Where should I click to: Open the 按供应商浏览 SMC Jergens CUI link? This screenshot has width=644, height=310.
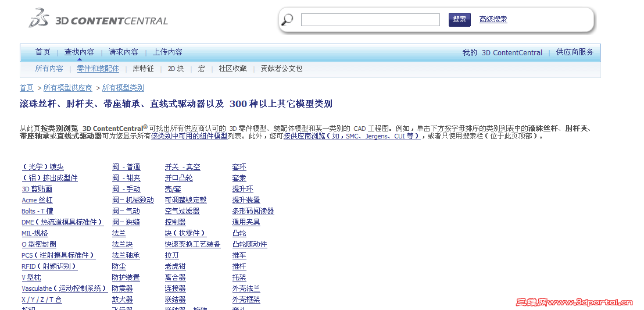(352, 136)
